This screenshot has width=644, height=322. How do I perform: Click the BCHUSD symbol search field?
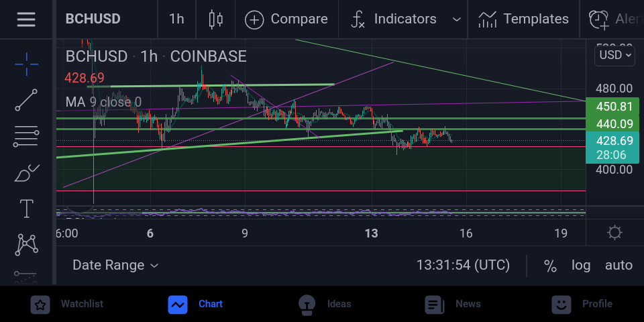[93, 19]
